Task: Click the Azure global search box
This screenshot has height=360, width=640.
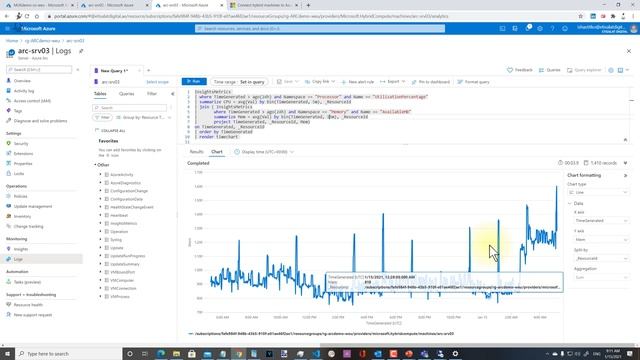Action: point(320,29)
